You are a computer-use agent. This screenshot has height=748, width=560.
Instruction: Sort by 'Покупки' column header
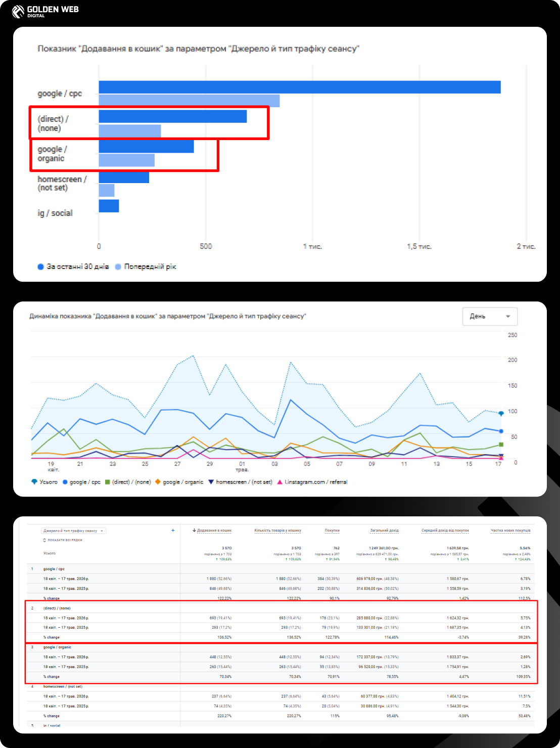pos(332,531)
